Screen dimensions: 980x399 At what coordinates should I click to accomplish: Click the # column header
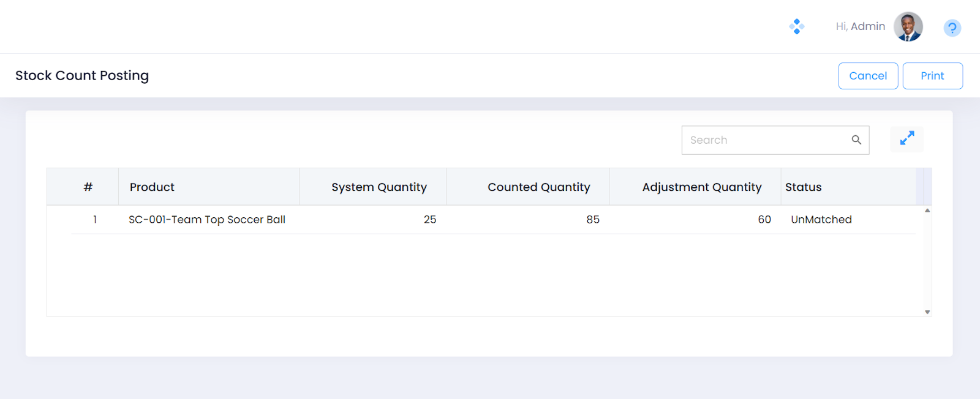(x=88, y=187)
